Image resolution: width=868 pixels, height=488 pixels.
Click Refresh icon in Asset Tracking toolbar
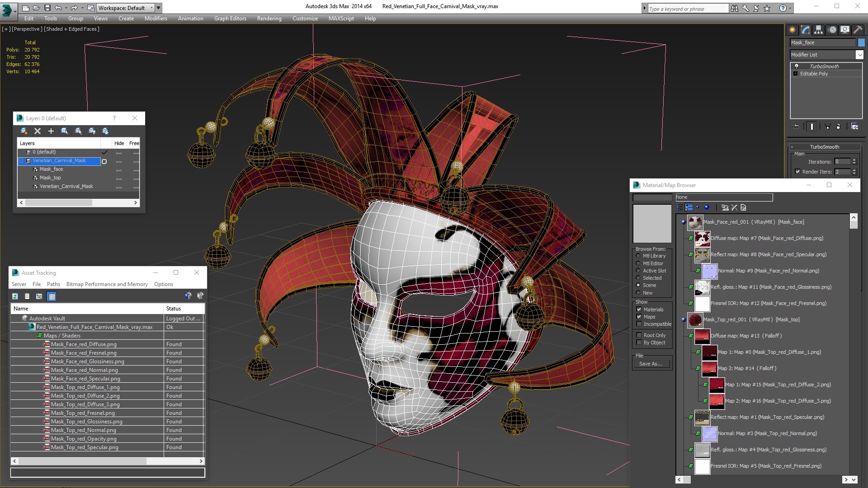[x=15, y=296]
